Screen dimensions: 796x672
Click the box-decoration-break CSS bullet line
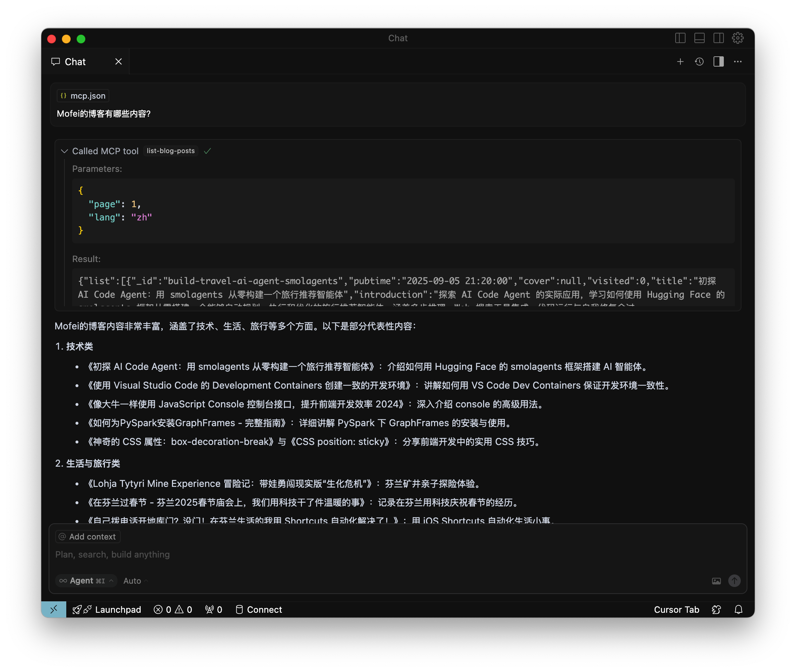point(314,442)
